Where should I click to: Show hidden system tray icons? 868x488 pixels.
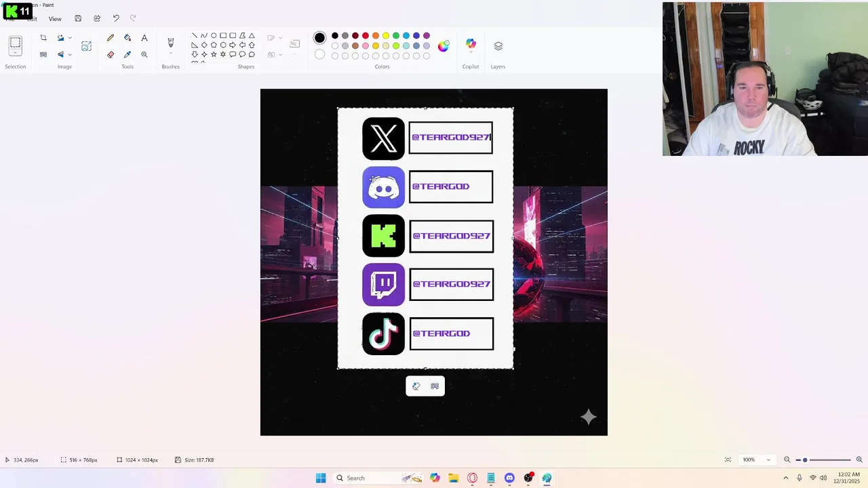pos(786,478)
